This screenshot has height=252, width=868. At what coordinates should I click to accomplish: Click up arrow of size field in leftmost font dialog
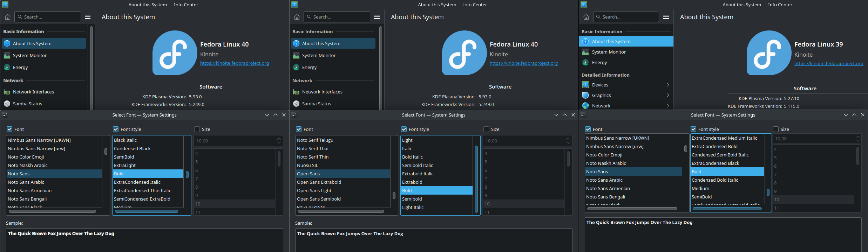(279, 139)
